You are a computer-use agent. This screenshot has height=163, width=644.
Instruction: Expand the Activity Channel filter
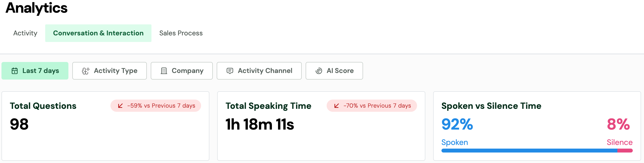[259, 71]
